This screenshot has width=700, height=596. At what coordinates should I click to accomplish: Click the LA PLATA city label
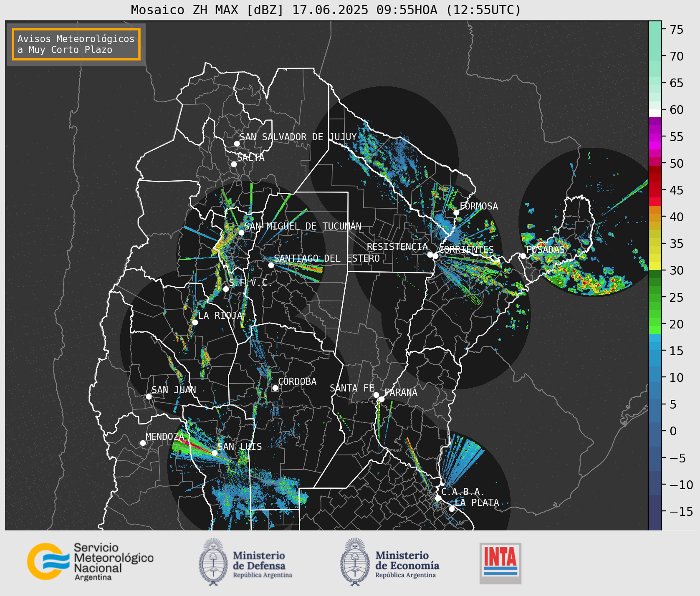click(477, 503)
